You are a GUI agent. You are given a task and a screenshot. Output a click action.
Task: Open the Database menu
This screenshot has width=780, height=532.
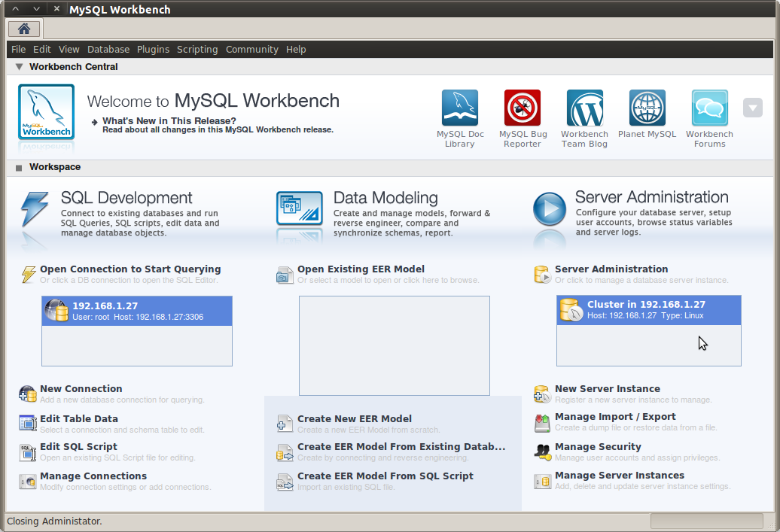108,49
